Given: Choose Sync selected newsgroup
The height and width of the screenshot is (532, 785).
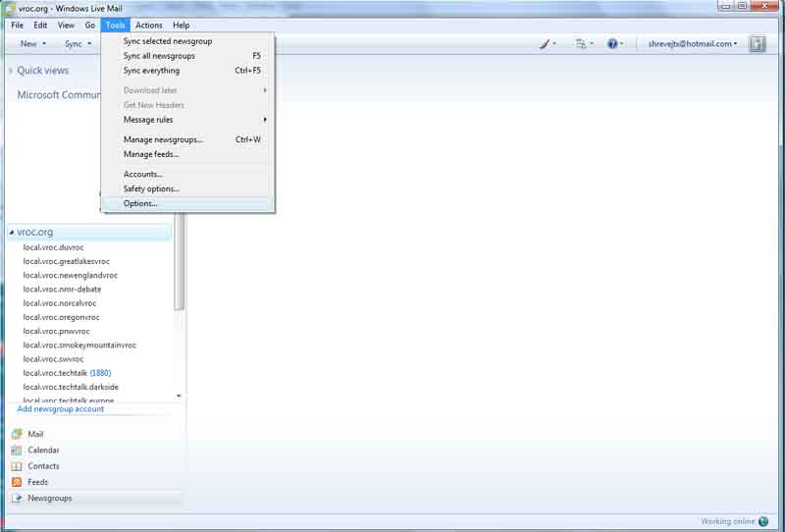Looking at the screenshot, I should [x=187, y=41].
